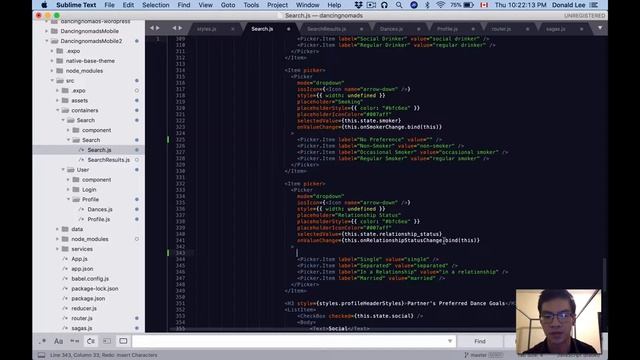Open the tab list dropdown arrow
640x360 pixels.
(x=600, y=28)
